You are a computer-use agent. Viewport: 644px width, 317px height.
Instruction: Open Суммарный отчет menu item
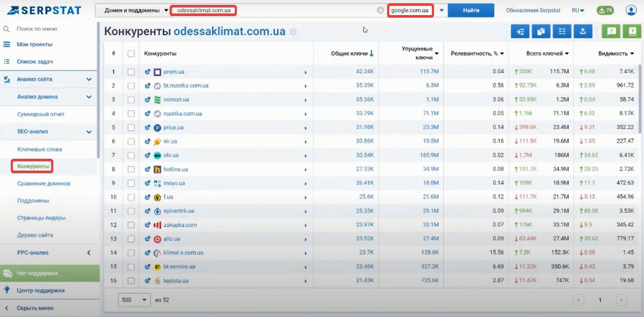coord(41,115)
